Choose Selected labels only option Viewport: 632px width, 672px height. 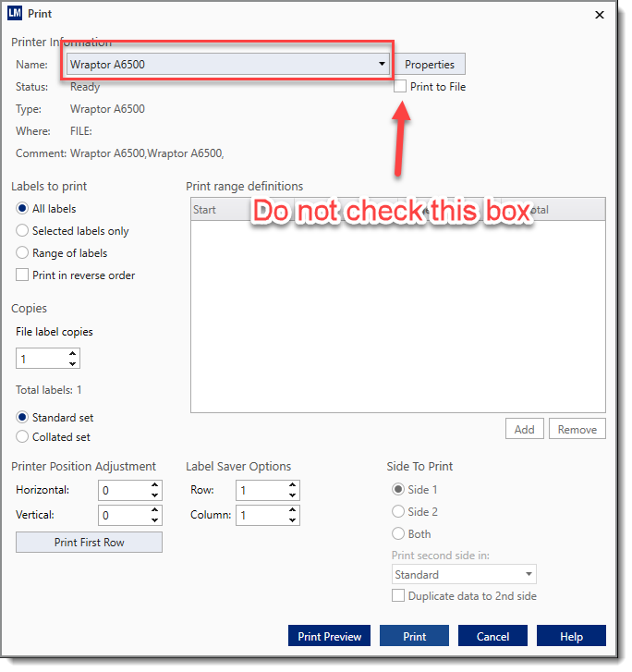click(23, 231)
